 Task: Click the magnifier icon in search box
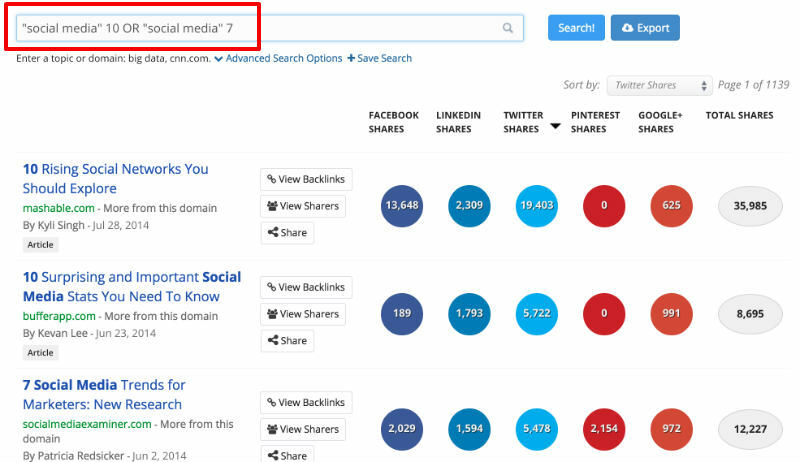coord(508,29)
